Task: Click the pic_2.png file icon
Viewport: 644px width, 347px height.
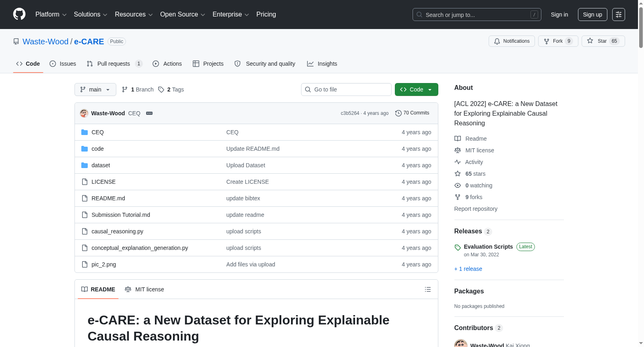Action: (85, 264)
